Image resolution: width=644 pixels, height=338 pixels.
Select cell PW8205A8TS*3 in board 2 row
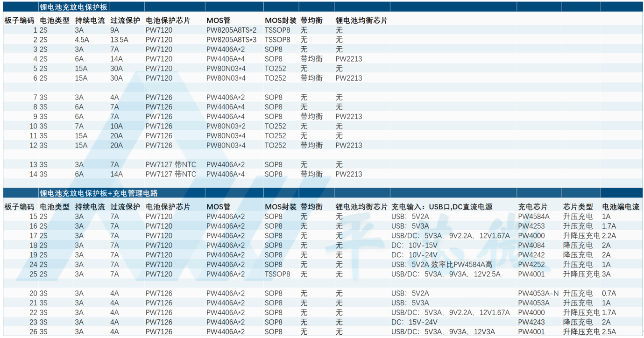(x=232, y=40)
